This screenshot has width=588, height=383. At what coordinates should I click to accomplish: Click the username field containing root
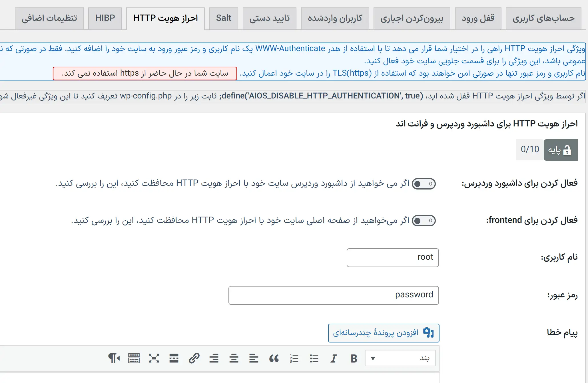coord(392,257)
